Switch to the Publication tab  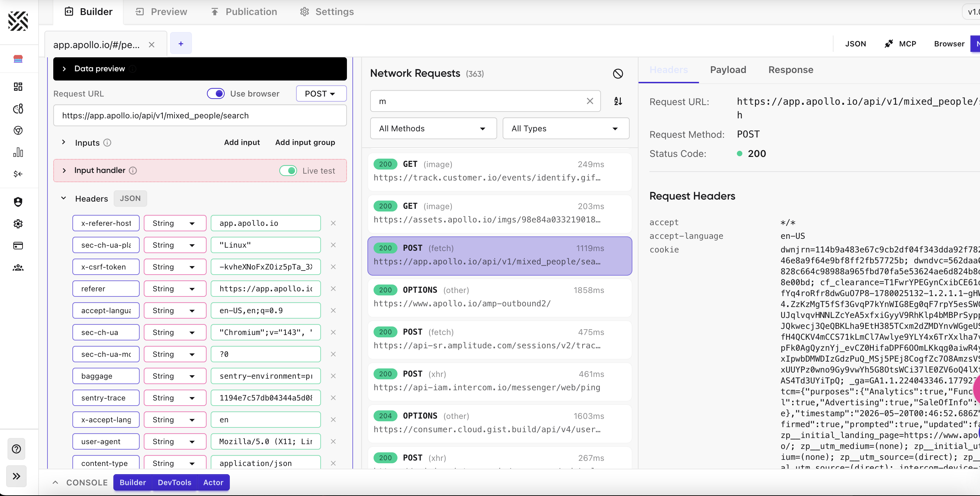(244, 12)
